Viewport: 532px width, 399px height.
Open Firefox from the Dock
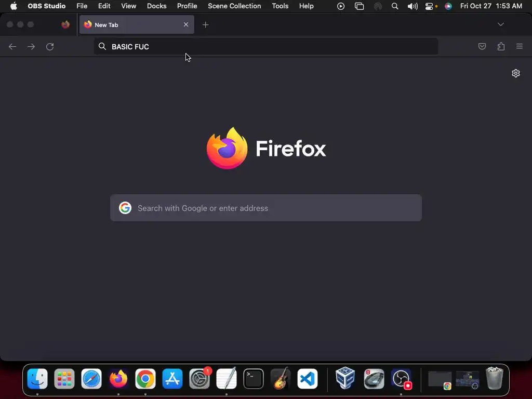(118, 379)
